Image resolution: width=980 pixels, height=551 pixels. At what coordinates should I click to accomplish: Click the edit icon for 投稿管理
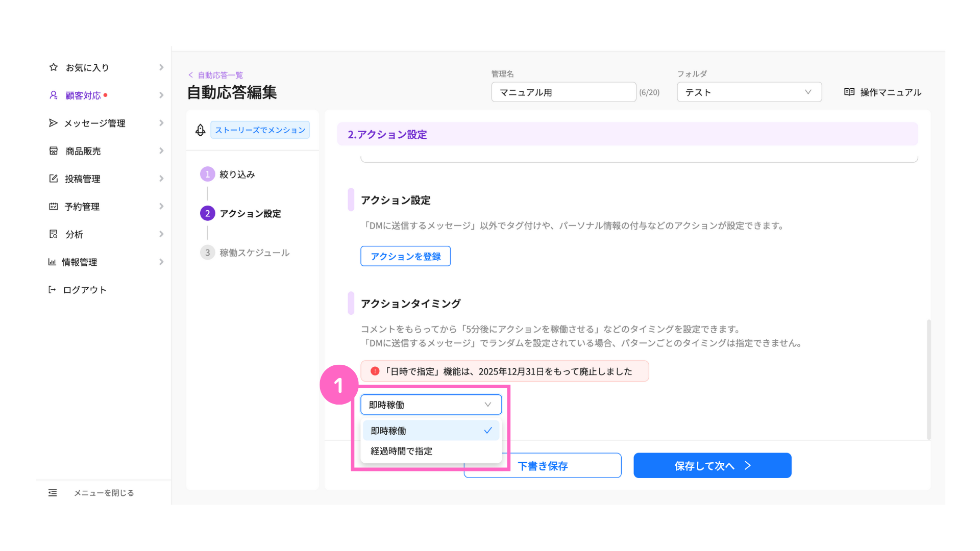coord(54,179)
